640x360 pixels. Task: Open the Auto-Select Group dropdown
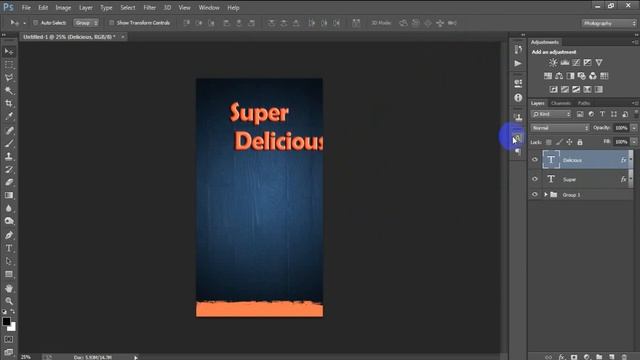click(86, 23)
